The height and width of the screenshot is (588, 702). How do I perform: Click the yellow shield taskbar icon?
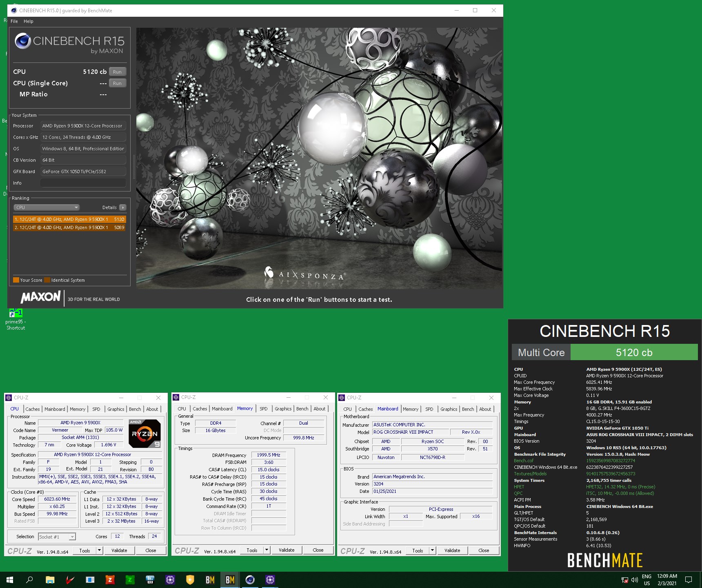click(x=190, y=580)
